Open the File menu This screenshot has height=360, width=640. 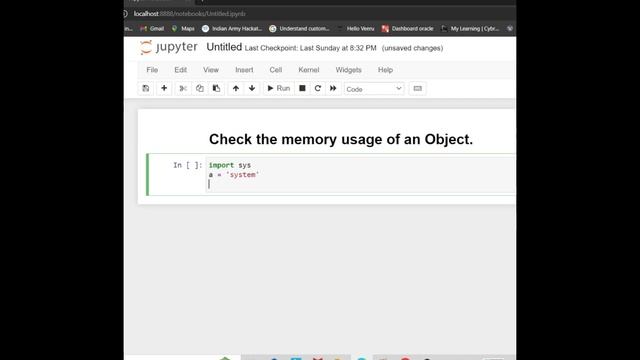click(x=152, y=70)
